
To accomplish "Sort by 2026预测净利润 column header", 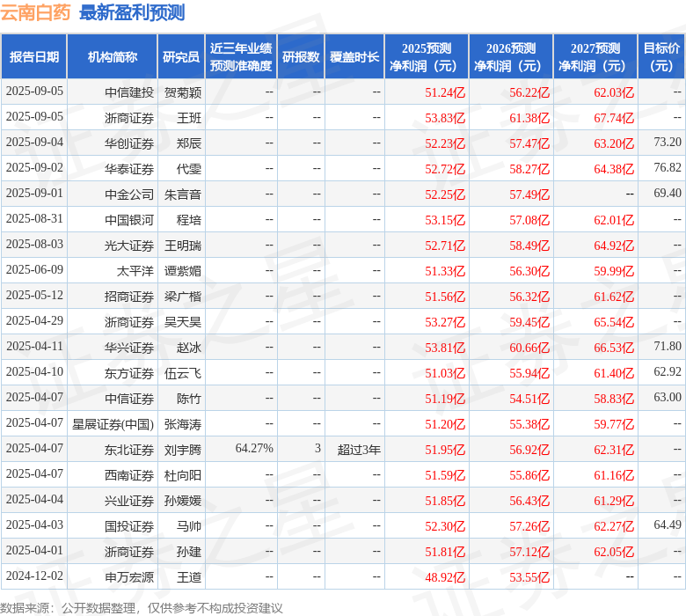I will coord(510,57).
